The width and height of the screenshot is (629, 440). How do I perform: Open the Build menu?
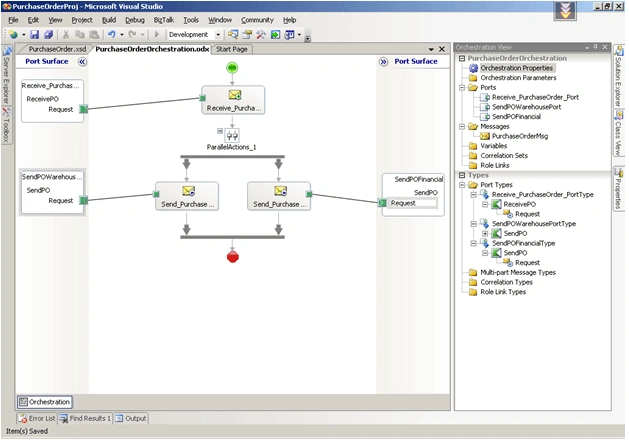pyautogui.click(x=109, y=20)
